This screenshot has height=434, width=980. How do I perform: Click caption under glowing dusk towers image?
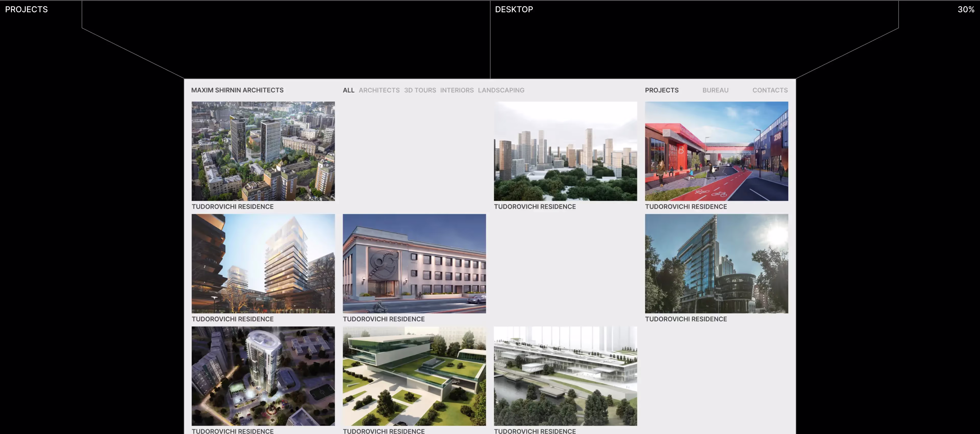tap(232, 319)
